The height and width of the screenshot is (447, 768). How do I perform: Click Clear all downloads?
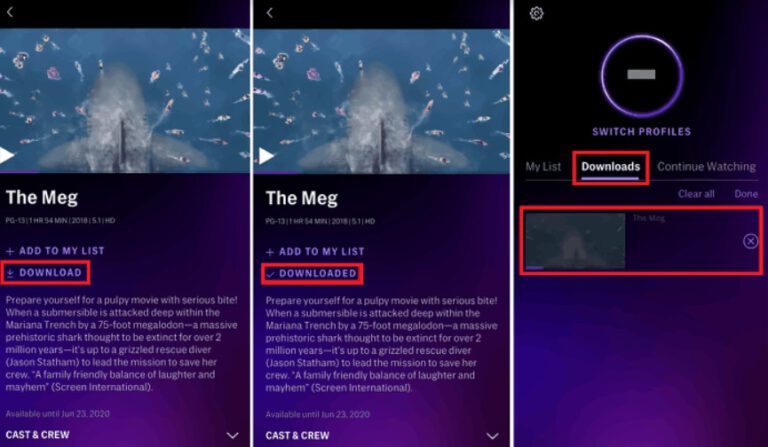click(x=696, y=194)
